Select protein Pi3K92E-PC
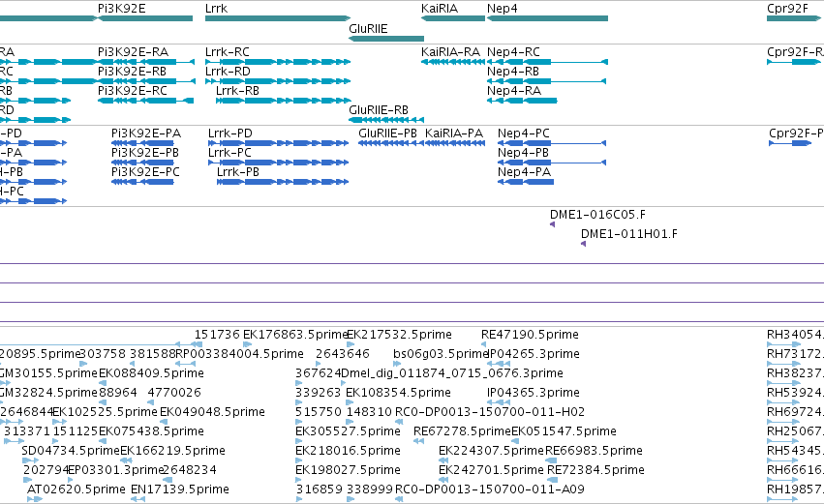This screenshot has width=824, height=504. click(x=145, y=172)
